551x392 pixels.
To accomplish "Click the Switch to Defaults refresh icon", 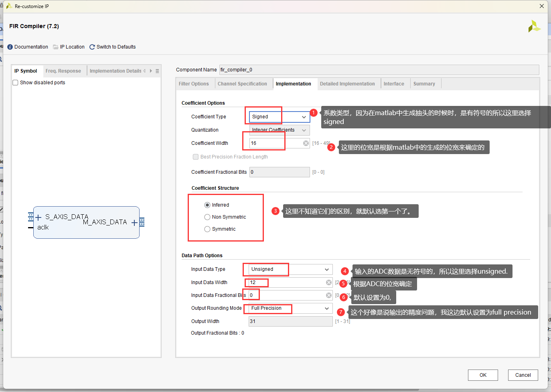I will [x=92, y=47].
